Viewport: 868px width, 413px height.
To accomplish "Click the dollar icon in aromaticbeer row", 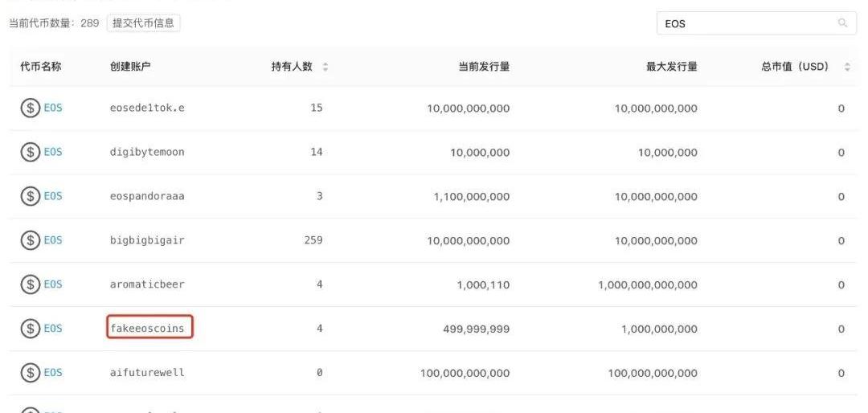I will [x=31, y=284].
